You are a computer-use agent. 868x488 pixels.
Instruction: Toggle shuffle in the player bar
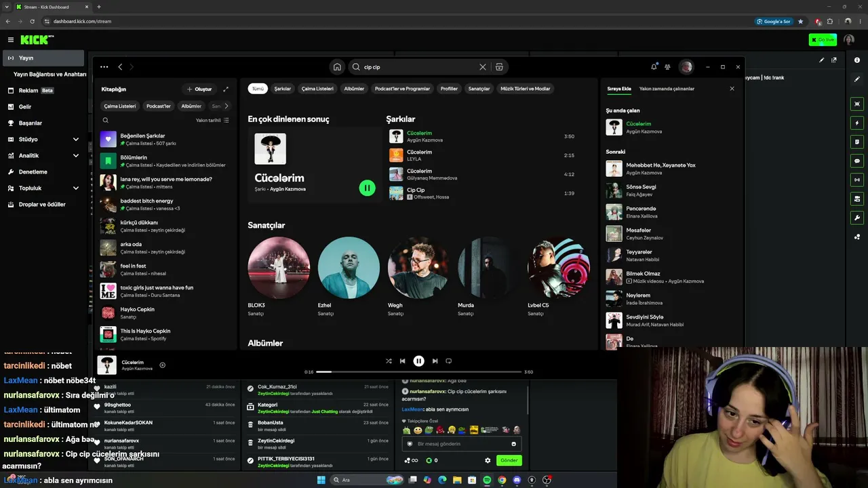(389, 361)
